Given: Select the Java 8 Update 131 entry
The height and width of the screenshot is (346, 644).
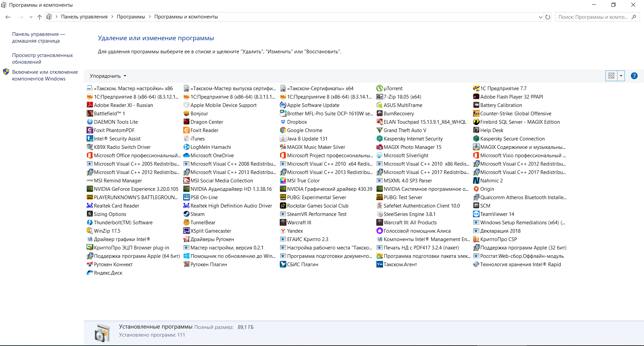Looking at the screenshot, I should [x=304, y=139].
